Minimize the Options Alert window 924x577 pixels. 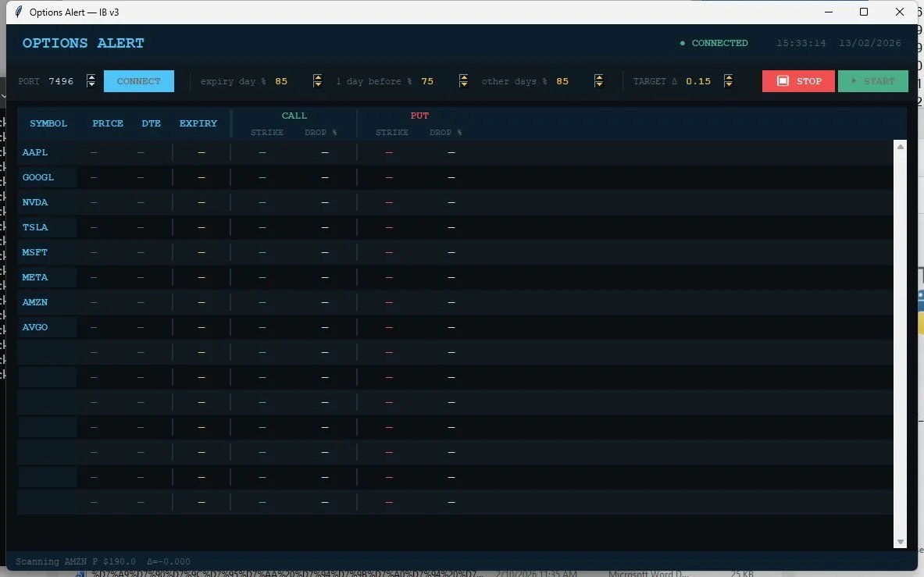pos(829,12)
